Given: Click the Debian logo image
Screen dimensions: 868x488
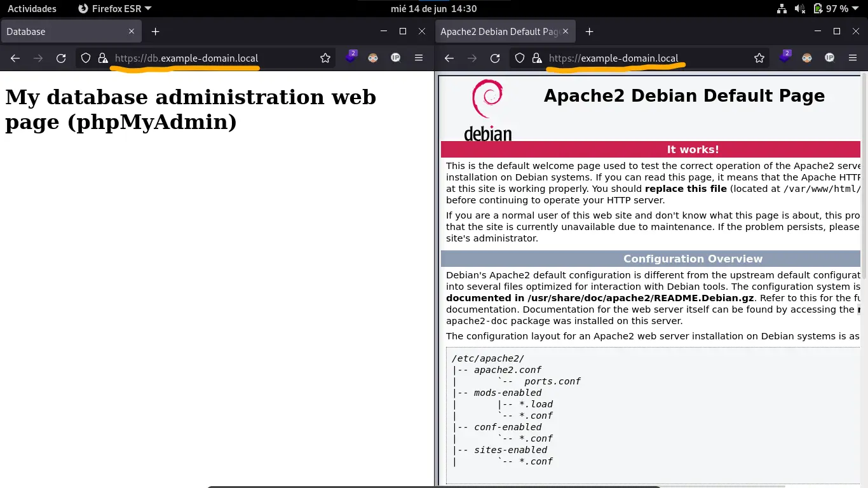Looking at the screenshot, I should tap(488, 110).
